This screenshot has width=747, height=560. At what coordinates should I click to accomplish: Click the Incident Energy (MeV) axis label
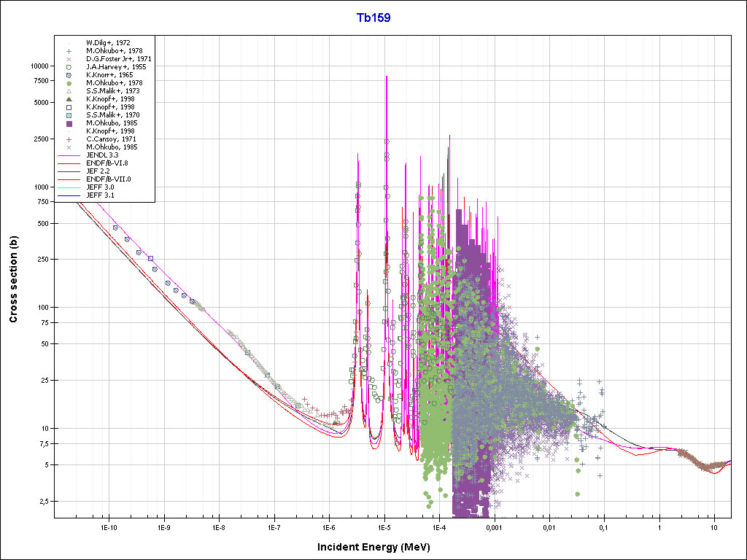[x=372, y=547]
